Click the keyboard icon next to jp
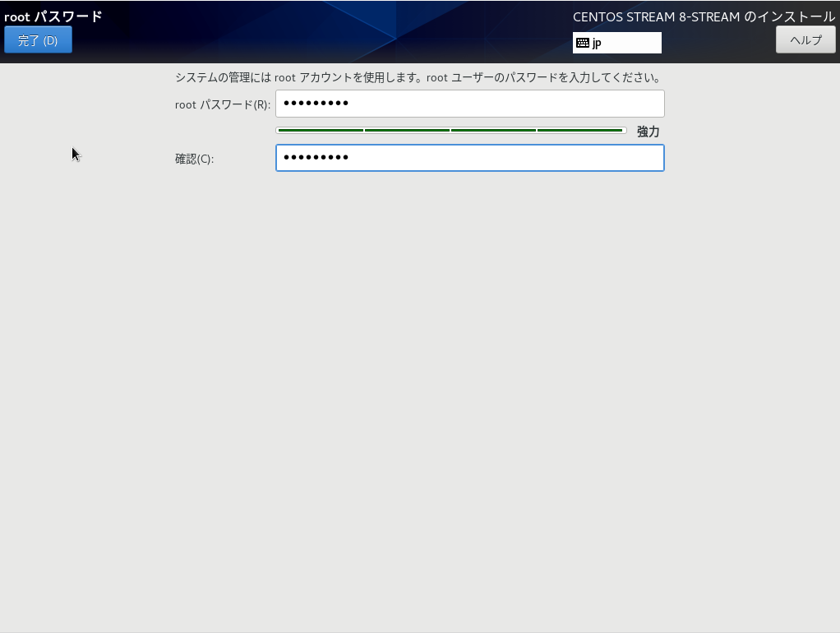Screen dimensions: 840x633 coord(583,43)
